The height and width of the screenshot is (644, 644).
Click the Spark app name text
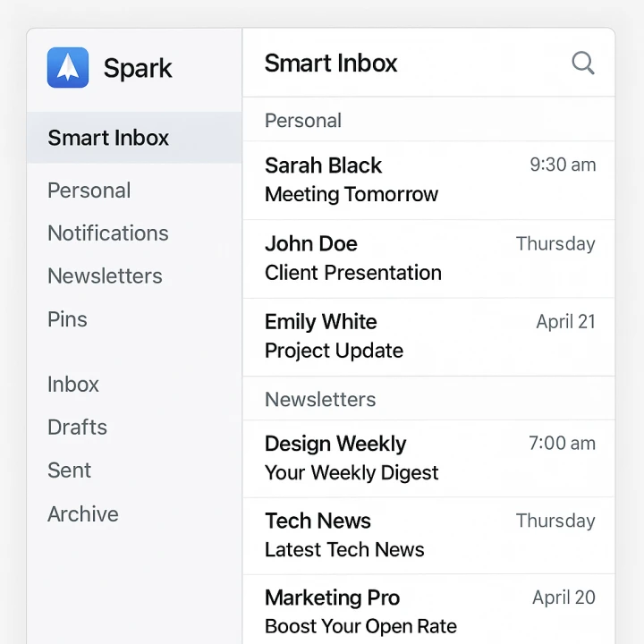(138, 68)
